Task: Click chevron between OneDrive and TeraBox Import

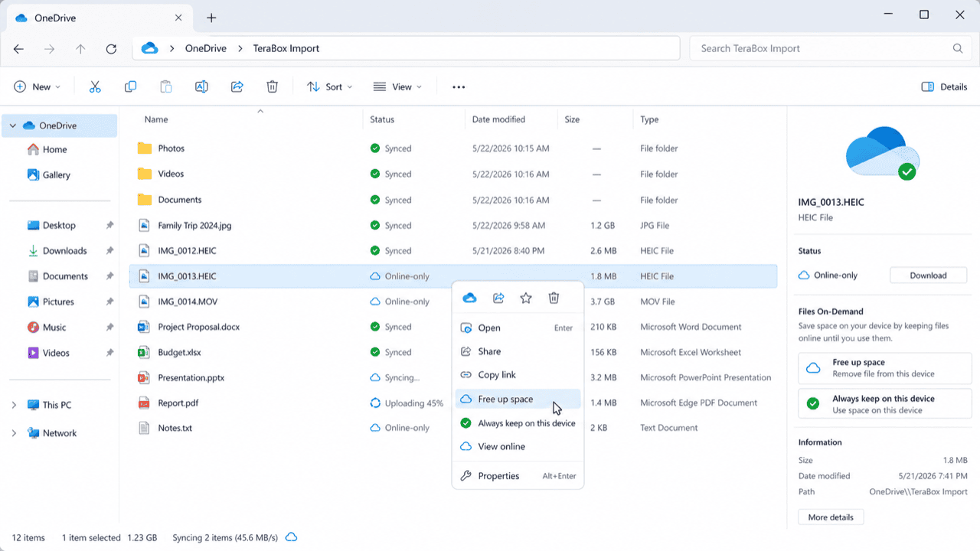Action: [240, 48]
